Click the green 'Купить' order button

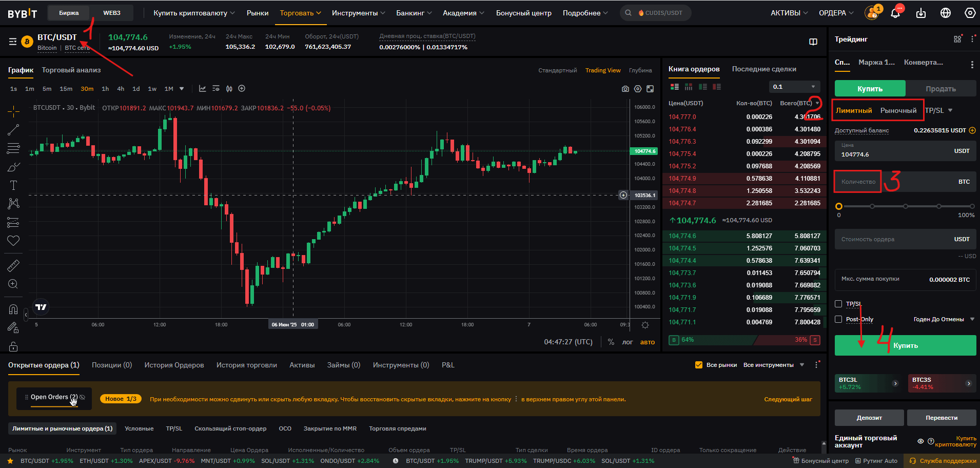905,345
